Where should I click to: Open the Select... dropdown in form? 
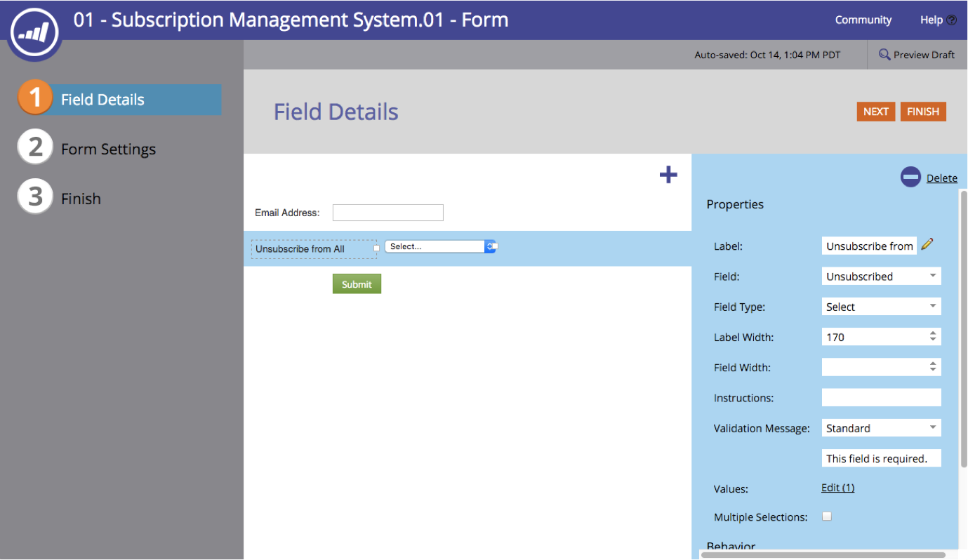coord(439,246)
